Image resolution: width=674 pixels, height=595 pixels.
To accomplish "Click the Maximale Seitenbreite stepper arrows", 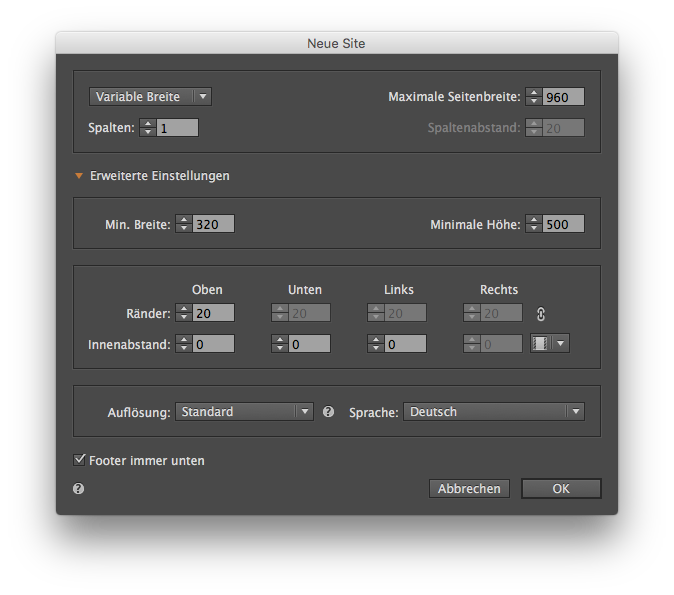I will click(x=533, y=97).
